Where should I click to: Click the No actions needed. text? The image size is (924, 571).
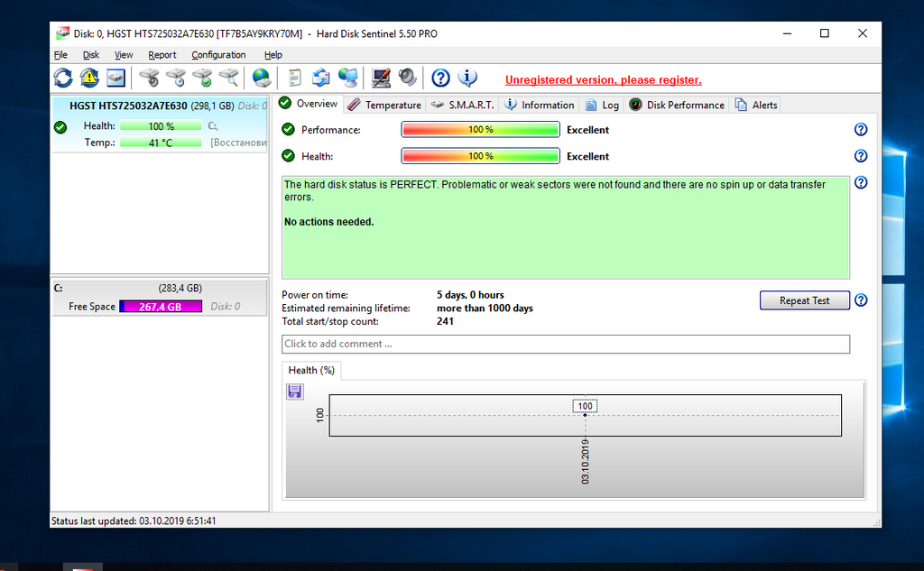(x=328, y=222)
